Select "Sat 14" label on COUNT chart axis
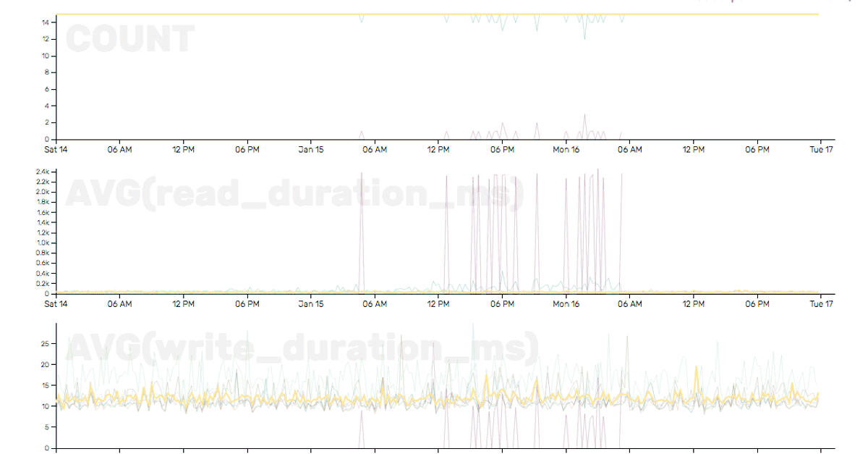This screenshot has height=454, width=868. [56, 150]
